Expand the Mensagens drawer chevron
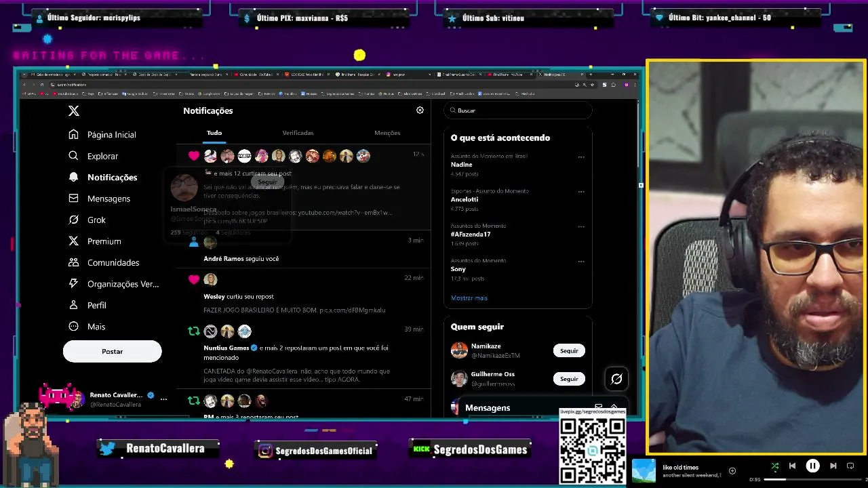This screenshot has width=868, height=488. pos(614,407)
